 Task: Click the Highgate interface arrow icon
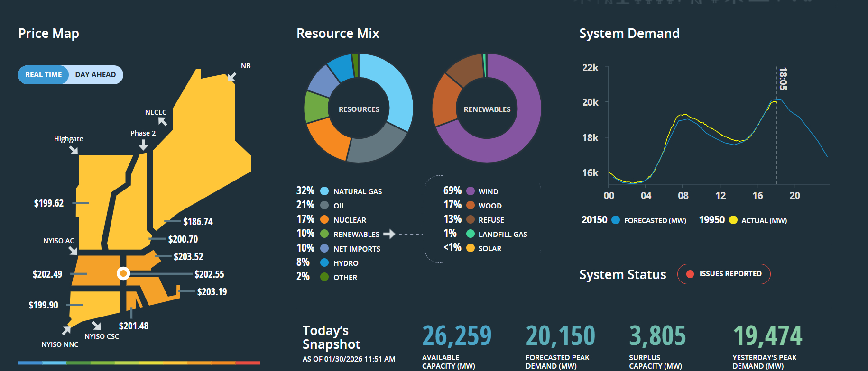(74, 150)
